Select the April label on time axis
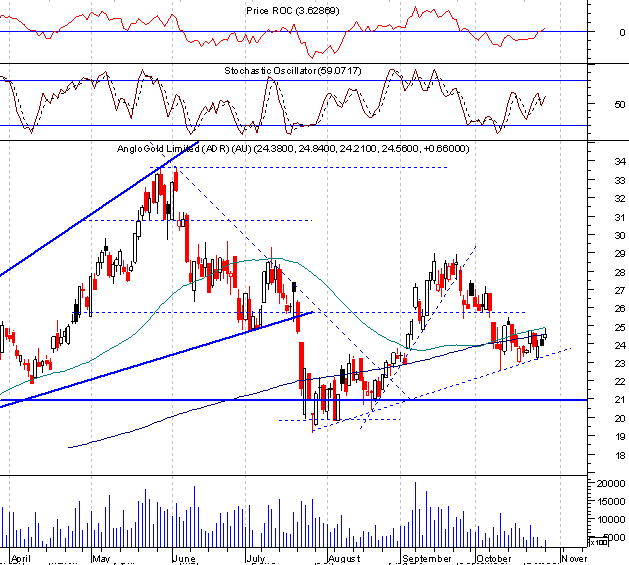Screen dimensions: 629x565 tap(21, 559)
